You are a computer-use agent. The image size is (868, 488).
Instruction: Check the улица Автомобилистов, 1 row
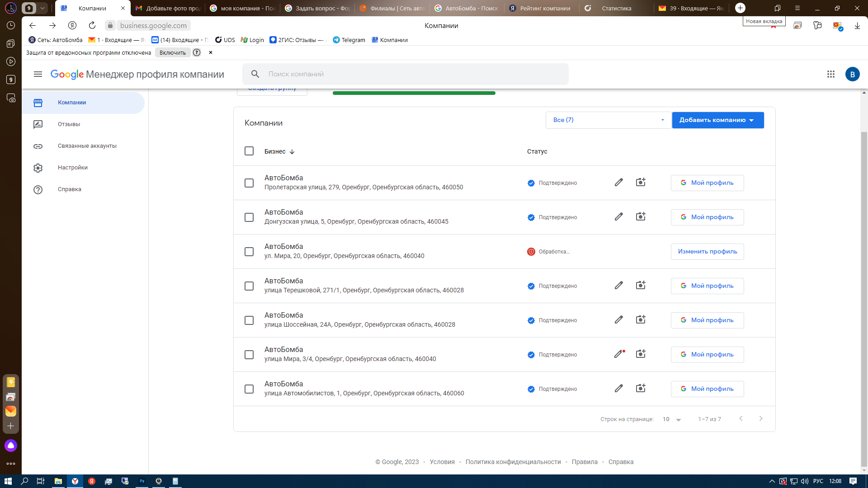pos(249,389)
